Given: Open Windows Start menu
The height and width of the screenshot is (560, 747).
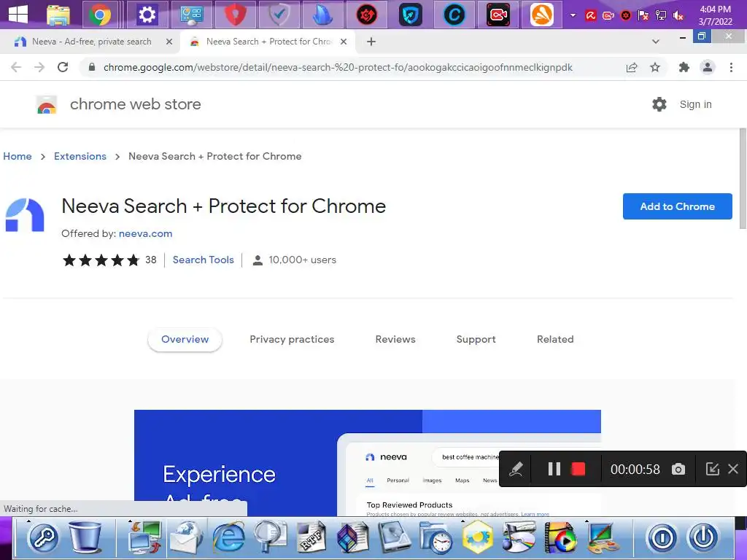Looking at the screenshot, I should pos(18,15).
